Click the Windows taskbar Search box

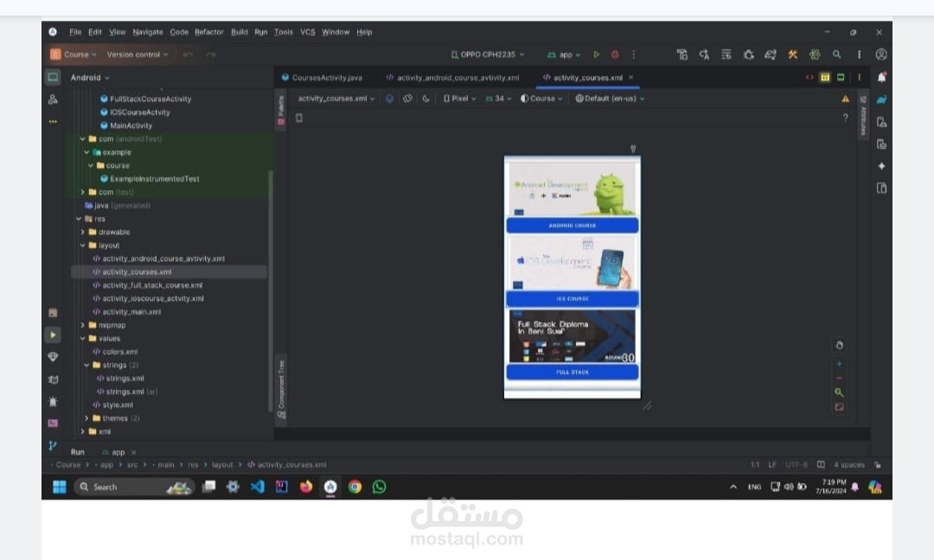[135, 487]
